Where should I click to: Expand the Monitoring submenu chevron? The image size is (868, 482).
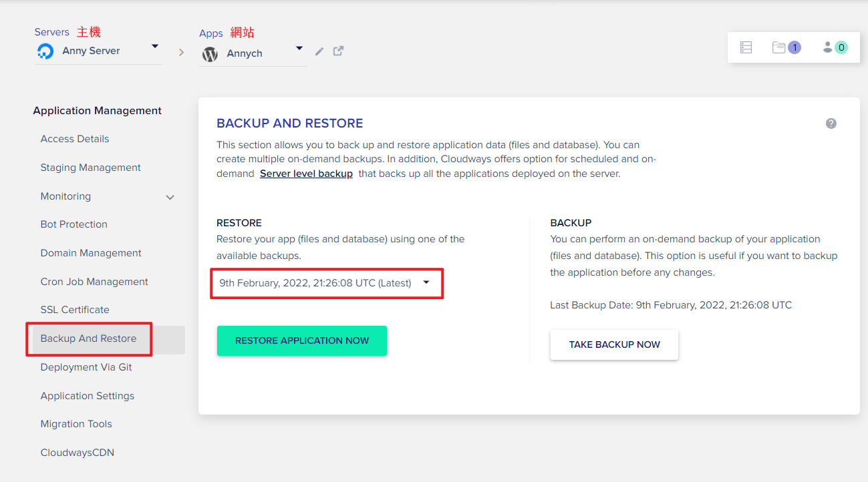click(x=170, y=197)
